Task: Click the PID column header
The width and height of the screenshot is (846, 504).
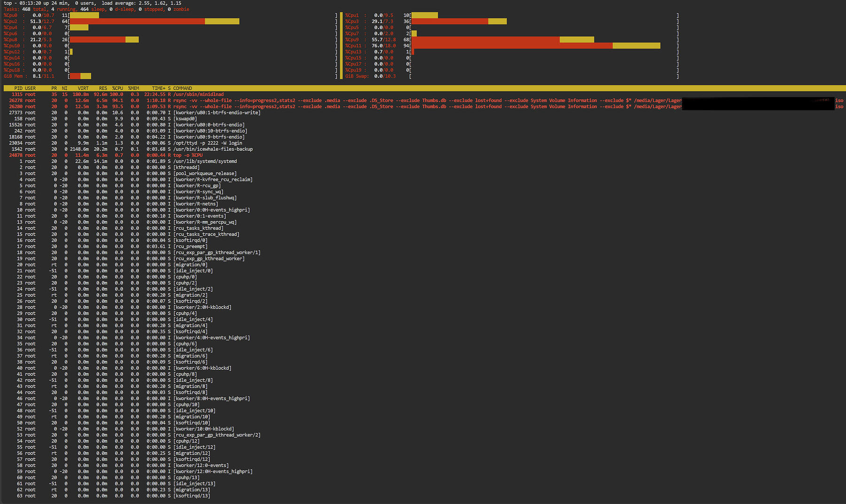Action: point(18,88)
